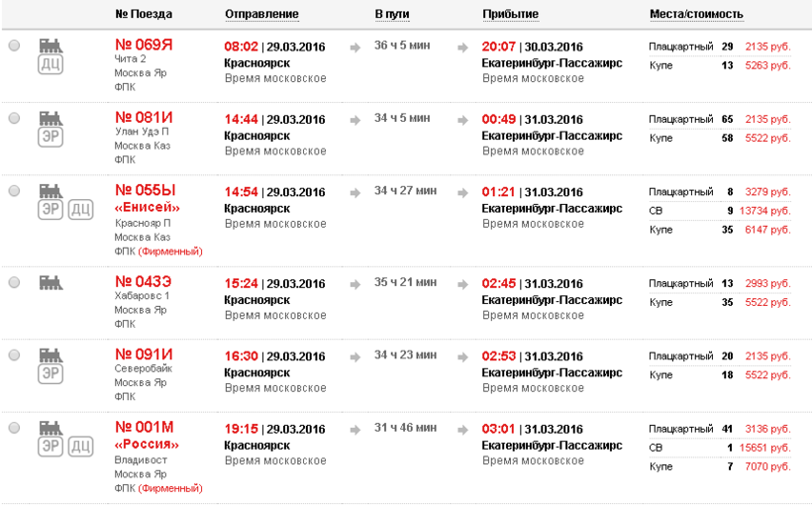Viewport: 812px width, 506px height.
Task: Open train № 043Э details link
Action: coord(144,282)
